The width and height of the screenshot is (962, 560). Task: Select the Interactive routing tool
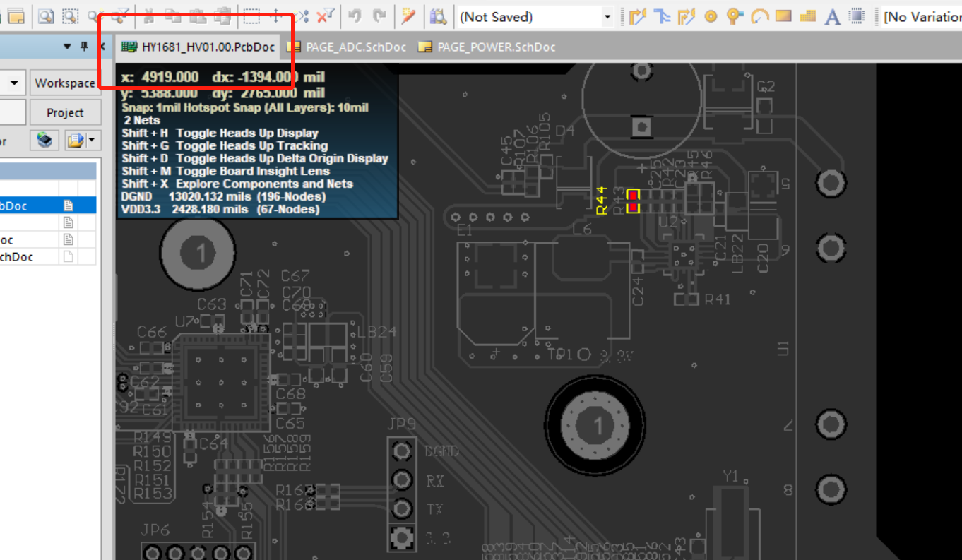click(x=638, y=16)
